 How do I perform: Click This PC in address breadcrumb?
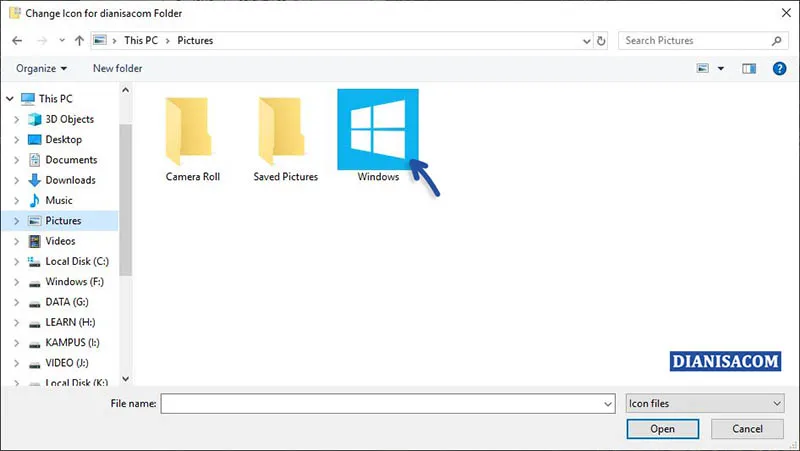point(141,40)
